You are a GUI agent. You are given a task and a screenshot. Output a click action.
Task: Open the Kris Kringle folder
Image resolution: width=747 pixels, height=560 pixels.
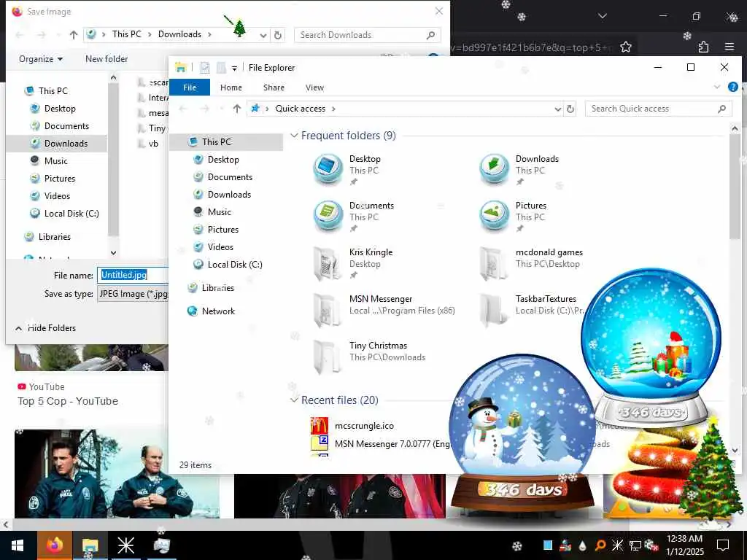point(328,262)
